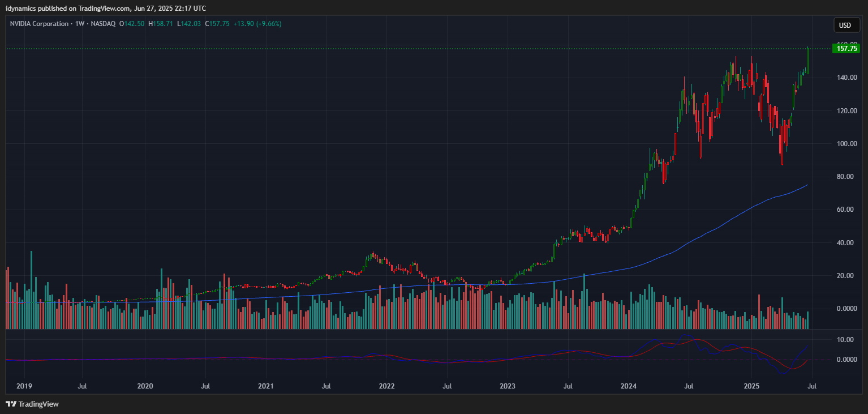The height and width of the screenshot is (414, 868).
Task: Click the publisher line 'idynamics published on TradingView.com'
Action: (68, 8)
